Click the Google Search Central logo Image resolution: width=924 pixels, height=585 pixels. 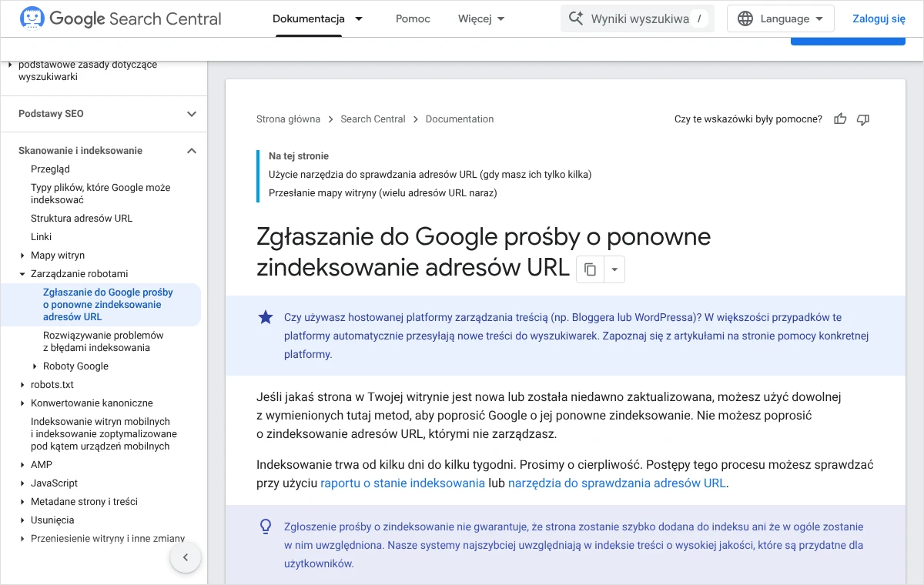pyautogui.click(x=120, y=18)
